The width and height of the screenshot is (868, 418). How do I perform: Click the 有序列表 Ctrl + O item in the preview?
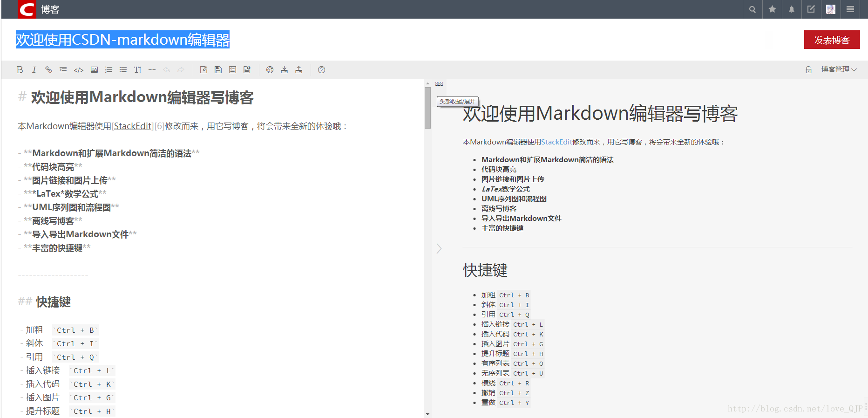(513, 363)
